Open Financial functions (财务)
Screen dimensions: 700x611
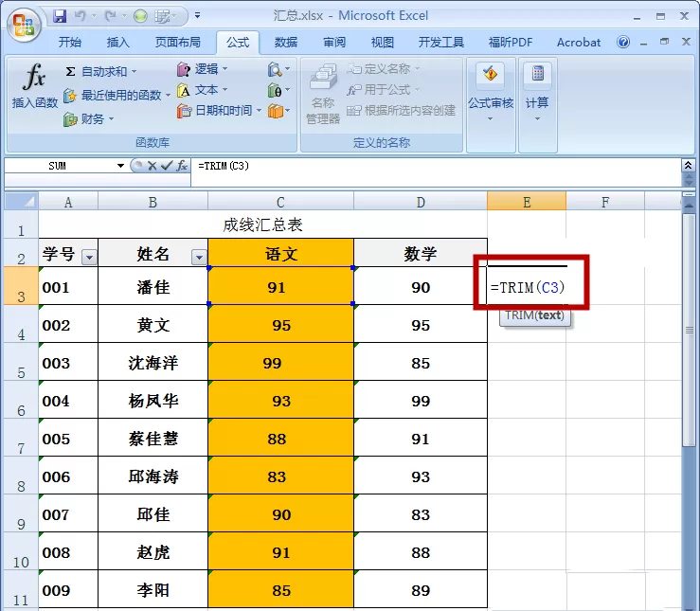88,119
